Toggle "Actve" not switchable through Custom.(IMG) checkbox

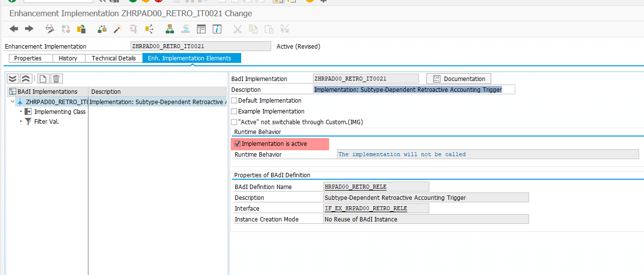[234, 122]
